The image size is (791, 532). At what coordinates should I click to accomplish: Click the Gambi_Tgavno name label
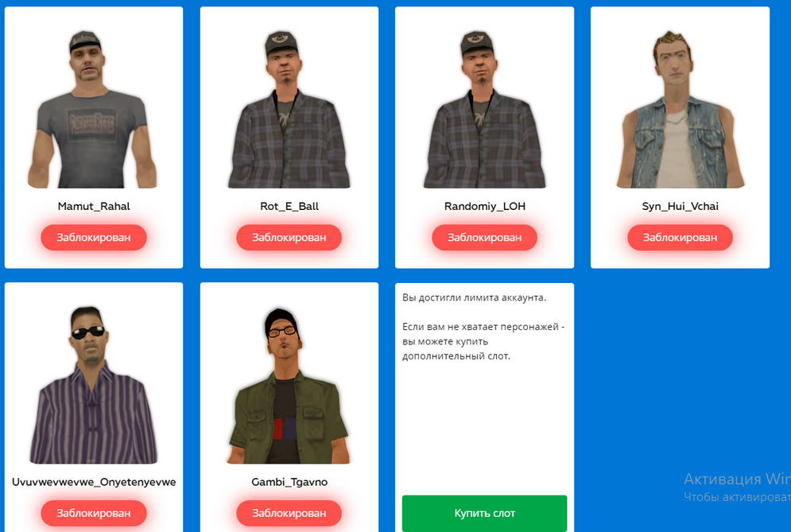289,482
